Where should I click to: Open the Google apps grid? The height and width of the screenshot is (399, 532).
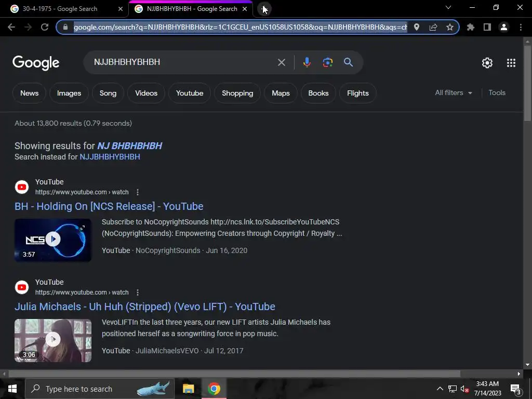click(x=511, y=63)
